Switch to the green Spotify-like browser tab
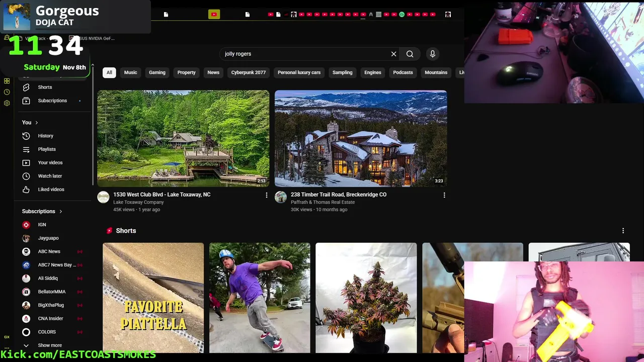This screenshot has height=362, width=644. (x=401, y=15)
